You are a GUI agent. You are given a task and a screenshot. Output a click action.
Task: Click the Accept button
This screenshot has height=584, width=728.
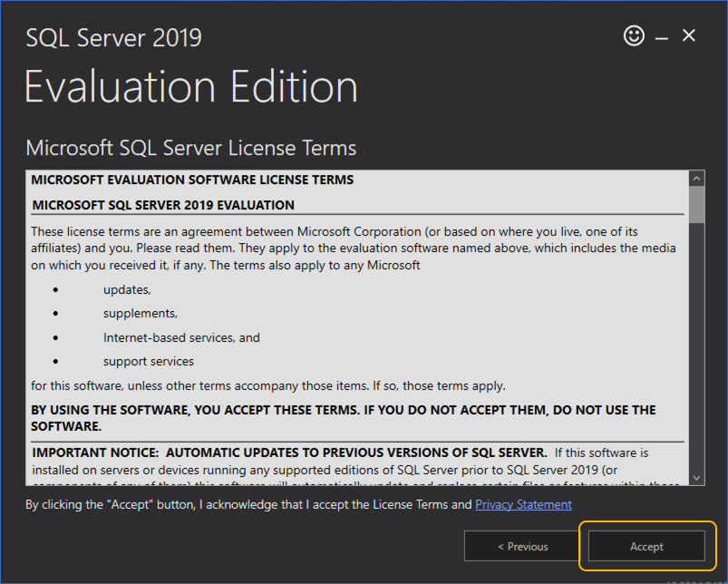(x=646, y=546)
